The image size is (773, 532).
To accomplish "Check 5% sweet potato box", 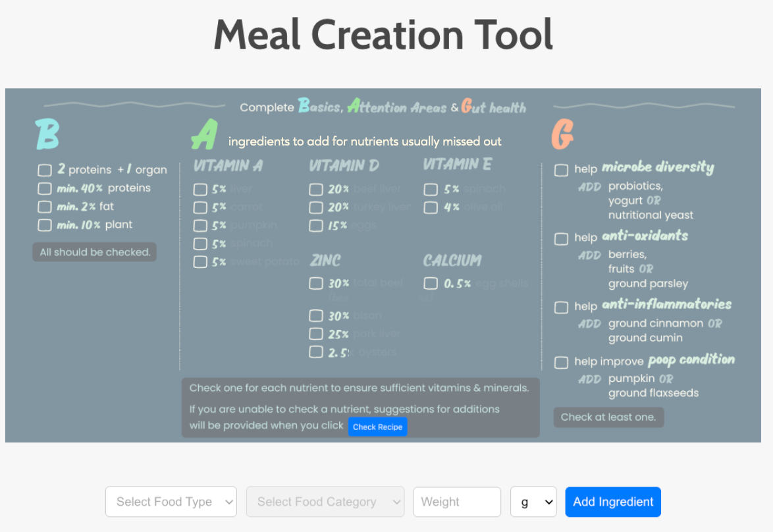I will 200,262.
